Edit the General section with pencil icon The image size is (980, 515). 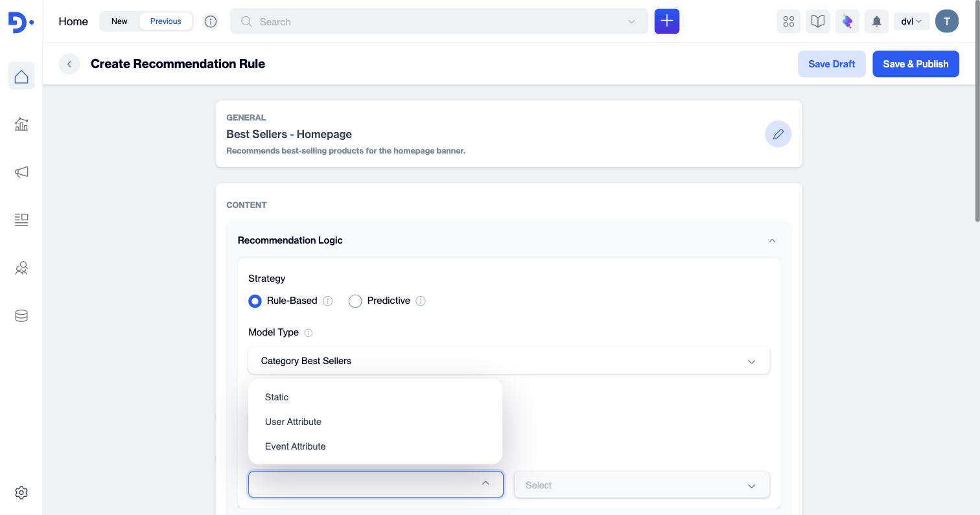pos(778,134)
